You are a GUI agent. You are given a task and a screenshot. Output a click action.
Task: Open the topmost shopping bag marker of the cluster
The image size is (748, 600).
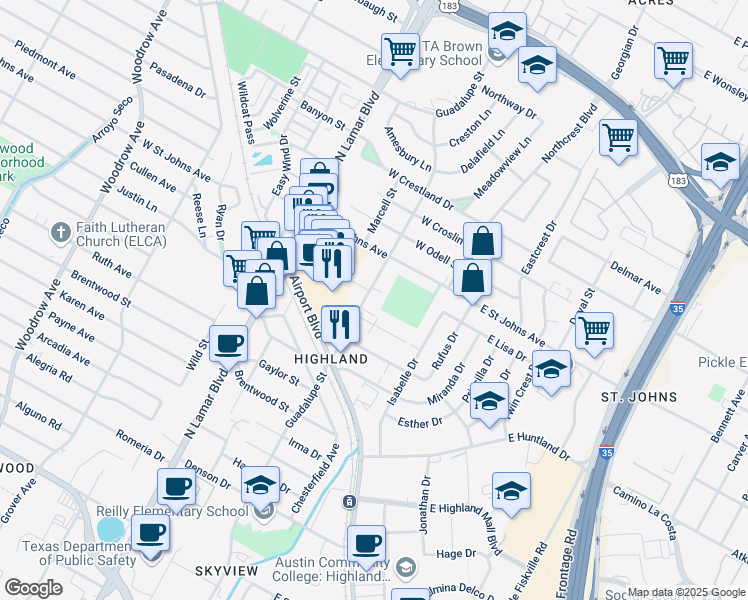320,165
